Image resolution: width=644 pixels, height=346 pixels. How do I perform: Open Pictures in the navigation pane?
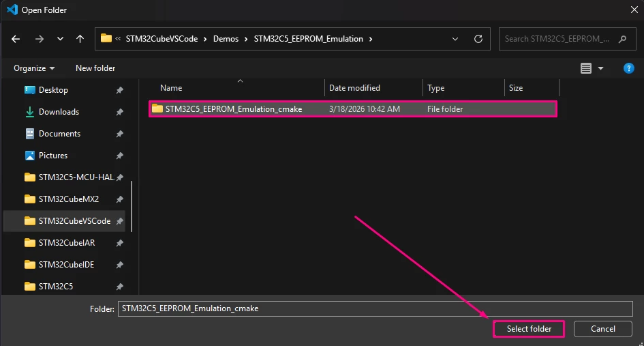53,156
